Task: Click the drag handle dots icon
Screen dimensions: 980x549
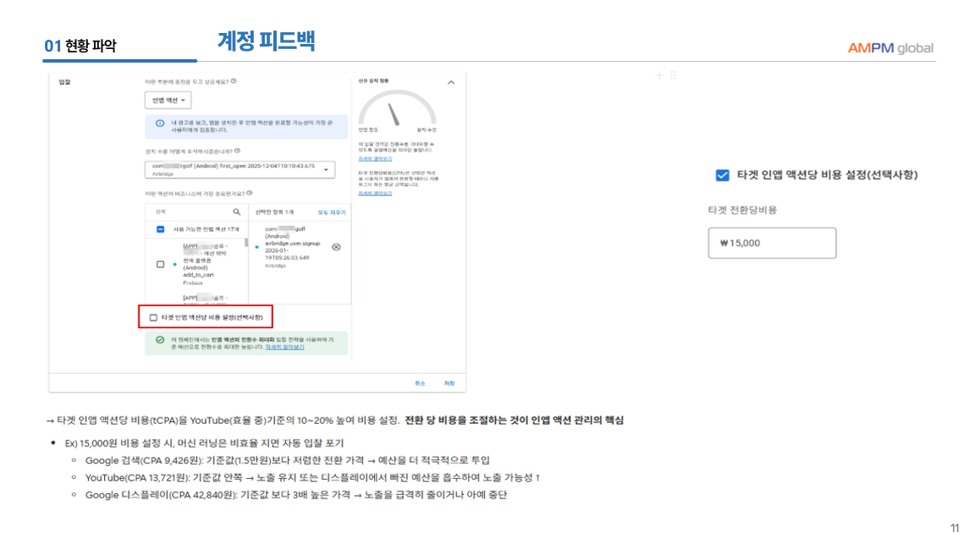Action: click(x=673, y=75)
